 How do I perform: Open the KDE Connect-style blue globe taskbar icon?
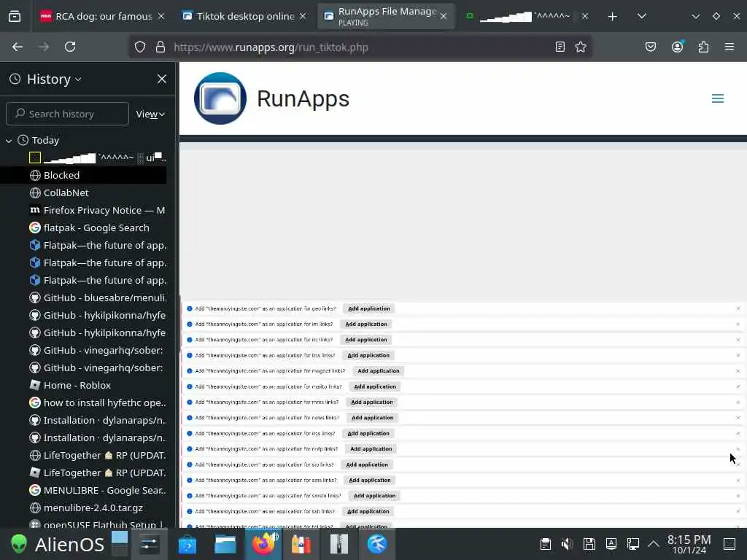click(377, 544)
